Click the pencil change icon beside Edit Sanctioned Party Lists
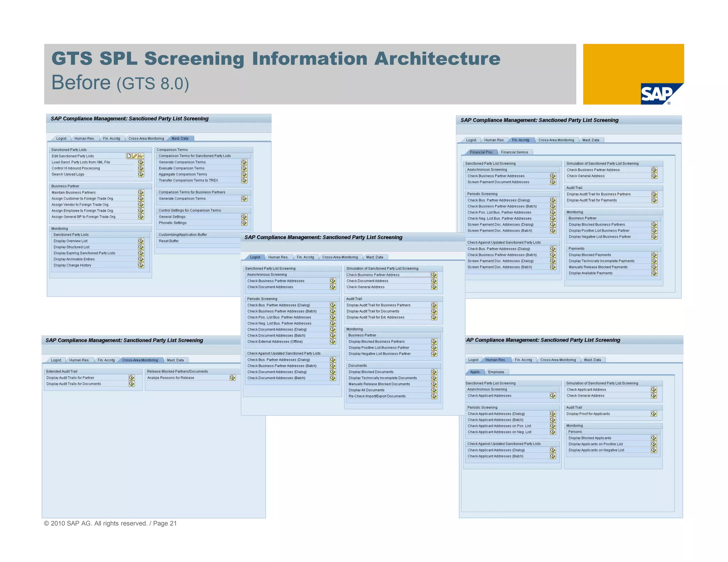Screen dimensions: 728x562 [x=135, y=156]
